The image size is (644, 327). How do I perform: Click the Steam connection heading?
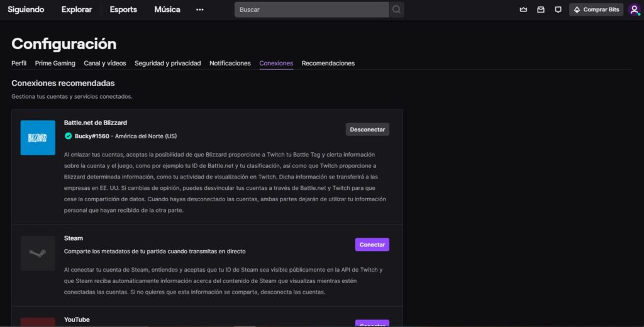[x=74, y=238]
